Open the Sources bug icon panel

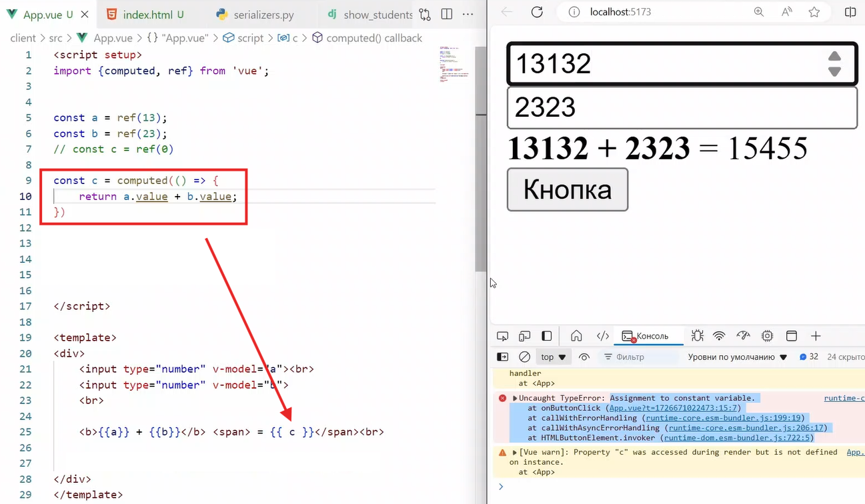(x=698, y=336)
